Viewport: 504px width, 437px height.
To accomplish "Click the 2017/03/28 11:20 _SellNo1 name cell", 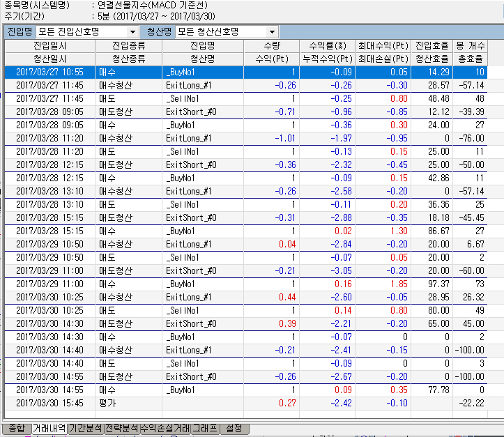I will (x=203, y=152).
